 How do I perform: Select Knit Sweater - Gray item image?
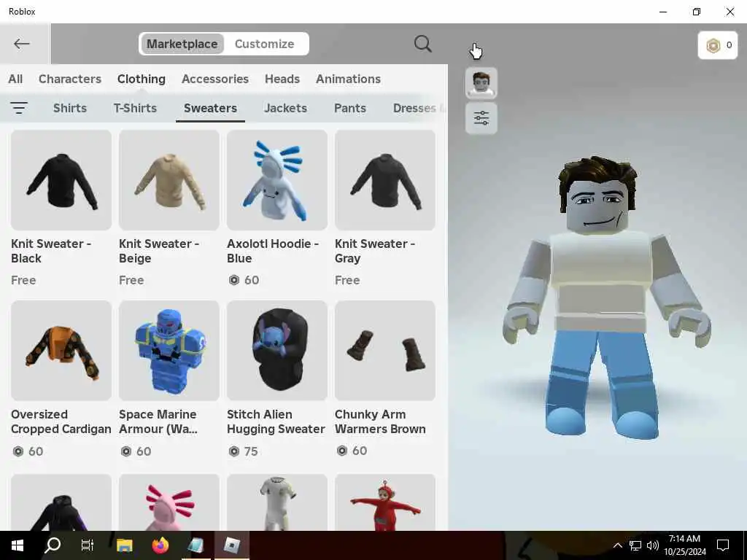pos(385,180)
